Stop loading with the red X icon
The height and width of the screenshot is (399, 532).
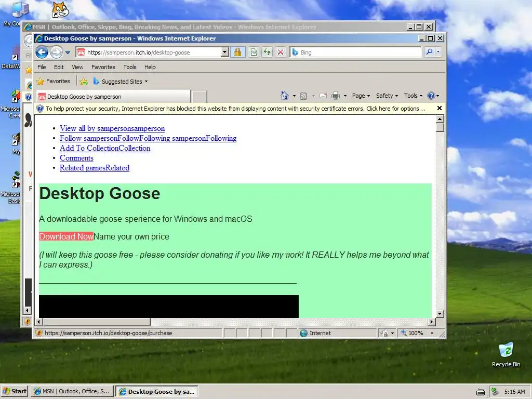(280, 52)
